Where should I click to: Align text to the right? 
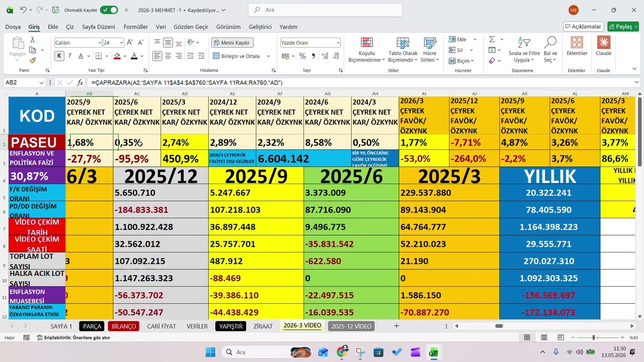(179, 56)
